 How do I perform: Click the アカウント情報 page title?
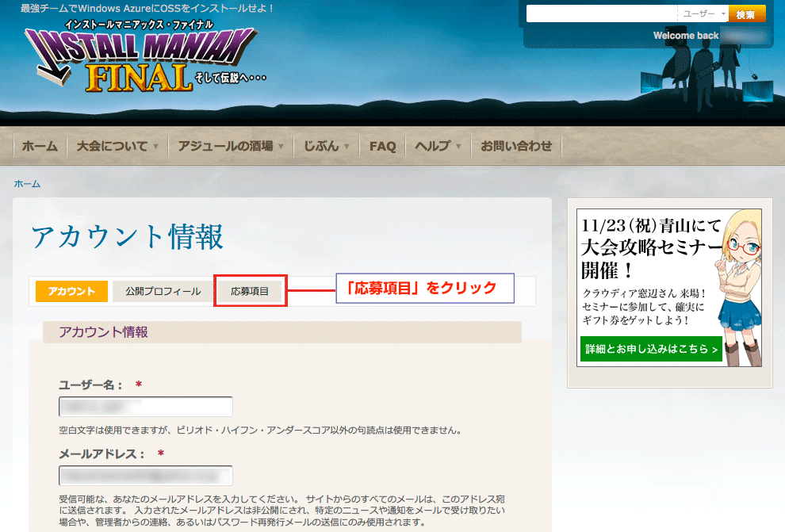pyautogui.click(x=127, y=237)
